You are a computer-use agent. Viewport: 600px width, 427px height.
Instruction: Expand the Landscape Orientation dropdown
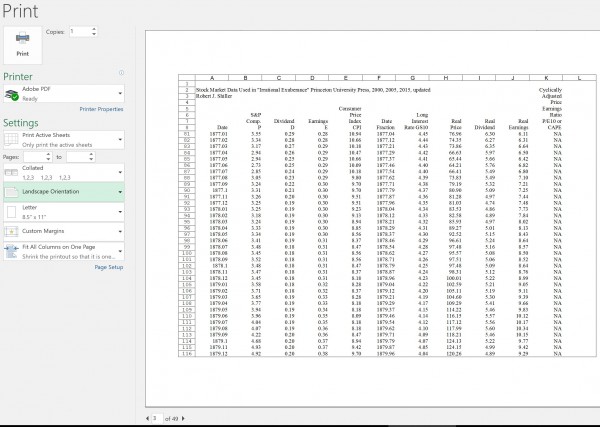click(120, 189)
